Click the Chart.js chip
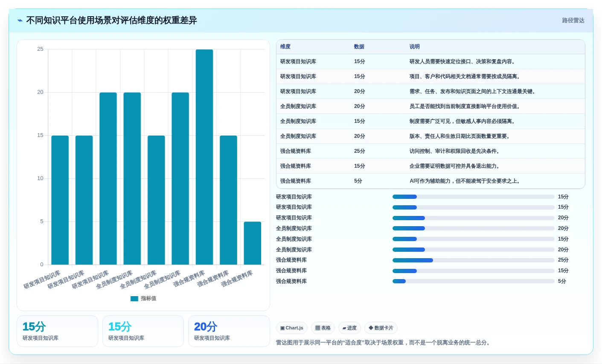The image size is (602, 364). [292, 328]
